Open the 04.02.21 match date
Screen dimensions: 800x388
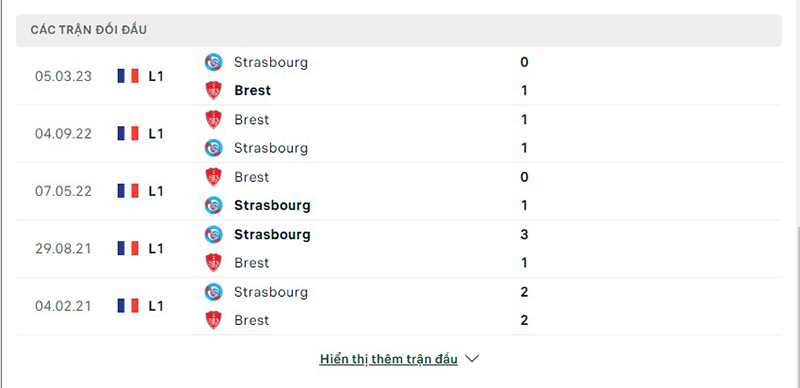pyautogui.click(x=63, y=306)
